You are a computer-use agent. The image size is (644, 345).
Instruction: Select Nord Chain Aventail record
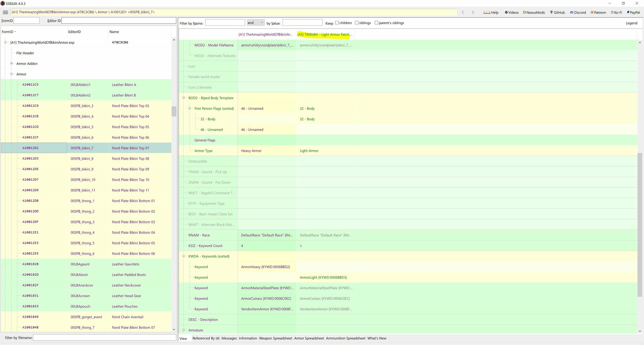(x=86, y=317)
